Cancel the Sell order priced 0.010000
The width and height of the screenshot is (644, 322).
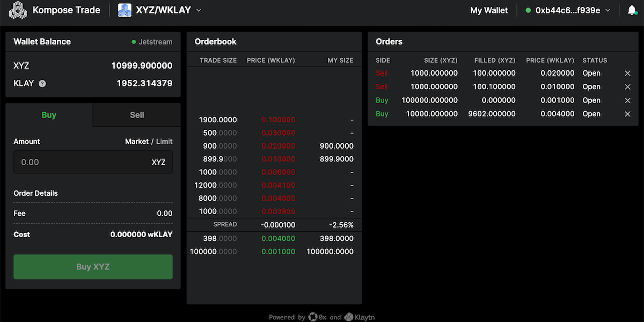click(627, 87)
